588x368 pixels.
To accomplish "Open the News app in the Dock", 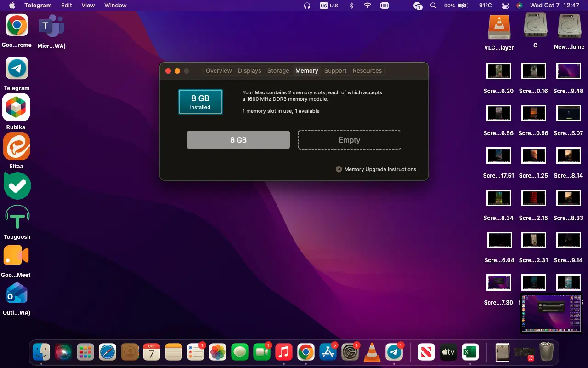I will pyautogui.click(x=426, y=352).
